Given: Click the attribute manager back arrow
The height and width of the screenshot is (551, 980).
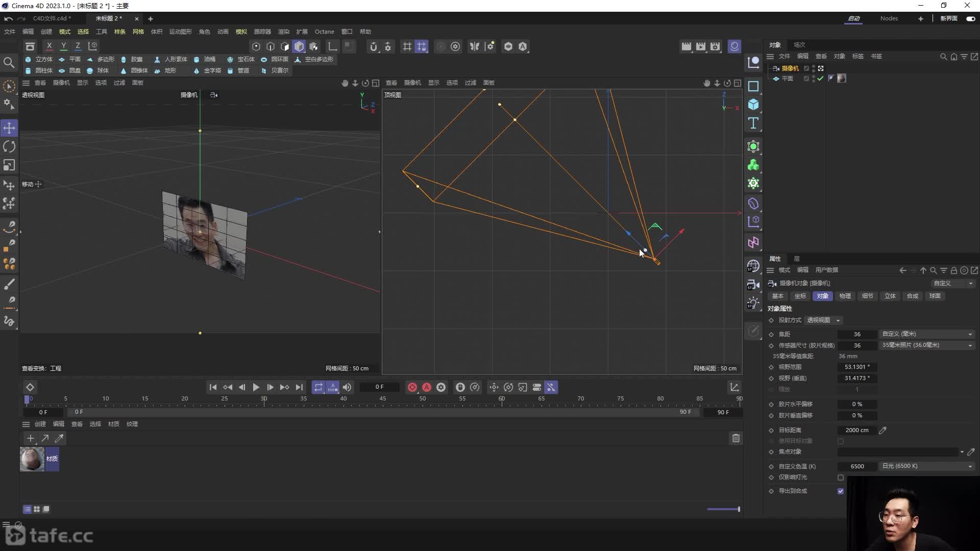Looking at the screenshot, I should click(902, 270).
